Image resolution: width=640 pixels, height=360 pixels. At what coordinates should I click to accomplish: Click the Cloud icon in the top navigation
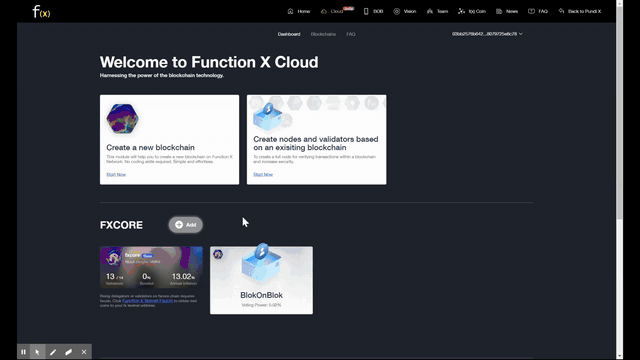point(324,11)
